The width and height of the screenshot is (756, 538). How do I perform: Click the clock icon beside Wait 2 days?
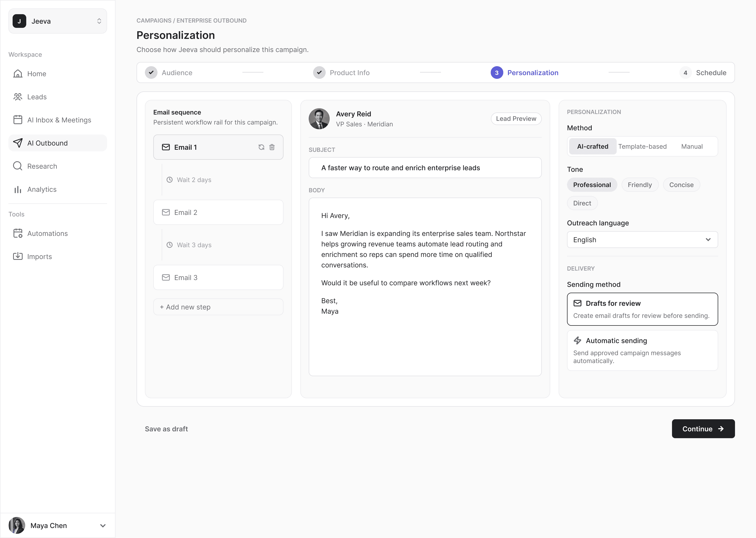pos(170,180)
